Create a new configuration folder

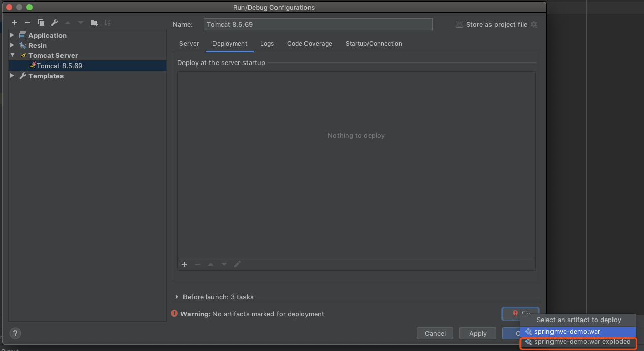point(94,23)
